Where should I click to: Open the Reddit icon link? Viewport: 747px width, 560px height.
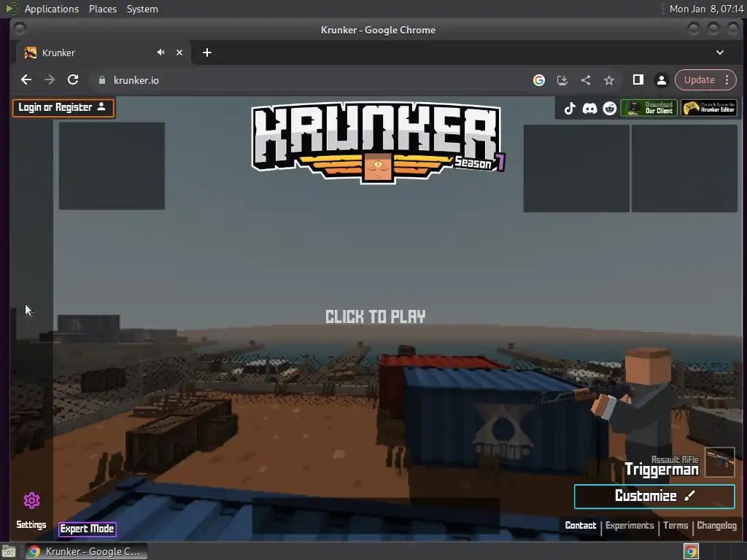tap(610, 108)
